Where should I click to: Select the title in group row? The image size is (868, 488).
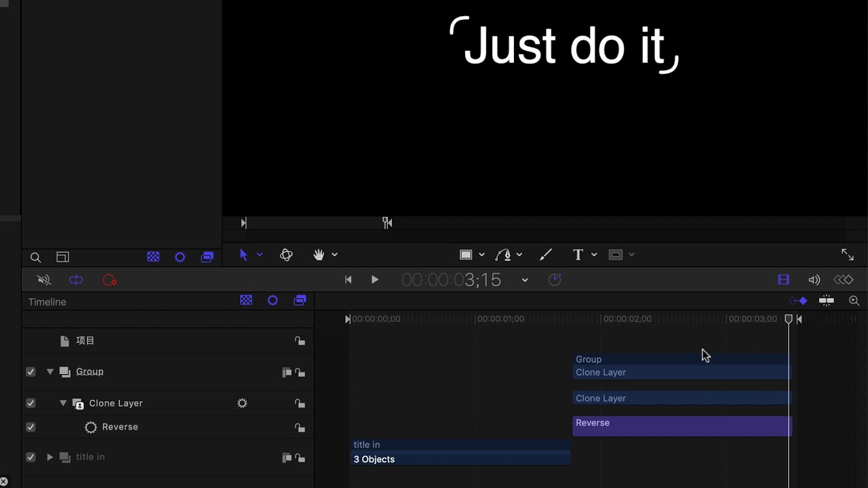(x=168, y=457)
